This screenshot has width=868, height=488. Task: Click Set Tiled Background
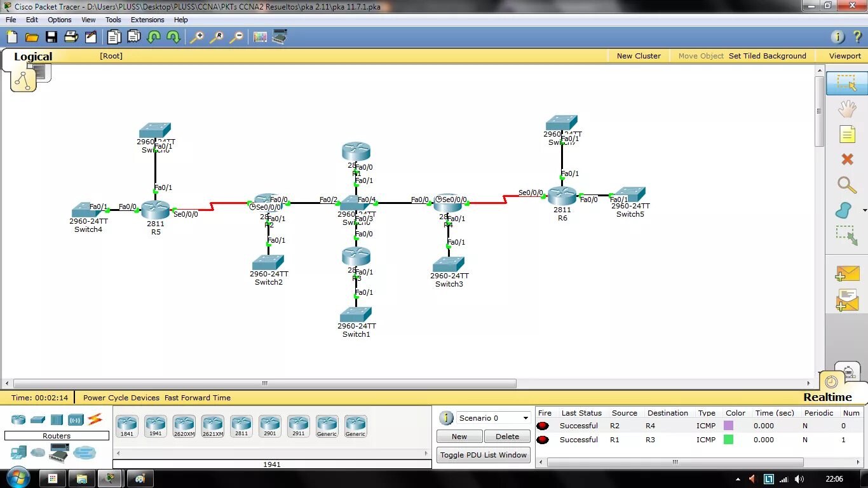pos(767,56)
